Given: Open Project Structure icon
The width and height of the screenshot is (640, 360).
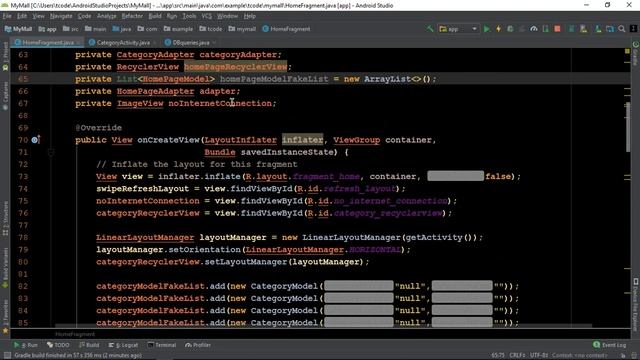Looking at the screenshot, I should [x=610, y=29].
